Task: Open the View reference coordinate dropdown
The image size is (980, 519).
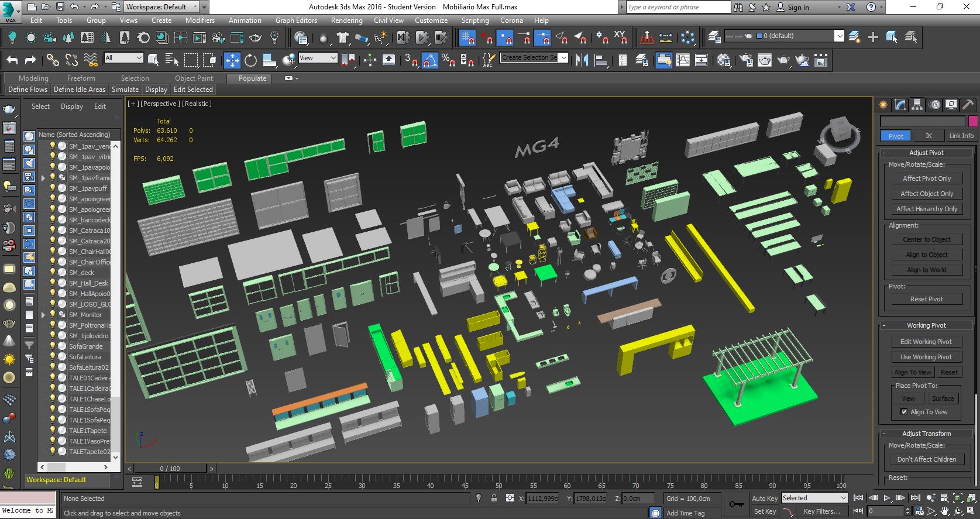Action: point(318,58)
